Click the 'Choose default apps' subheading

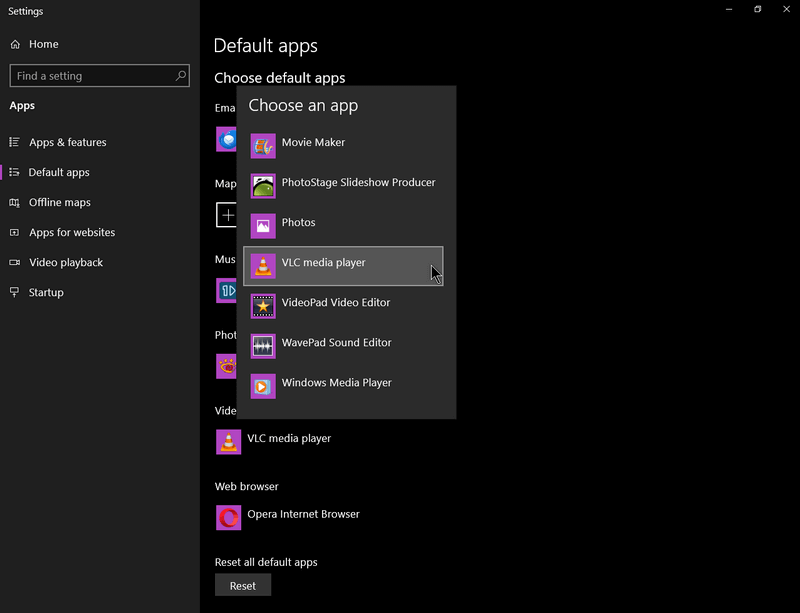coord(280,78)
